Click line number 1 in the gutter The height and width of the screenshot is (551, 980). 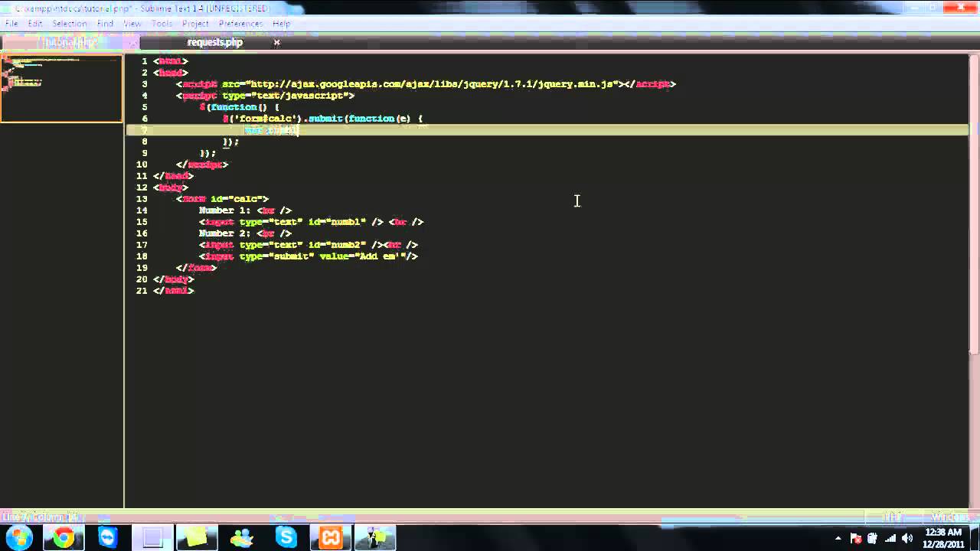pos(144,61)
